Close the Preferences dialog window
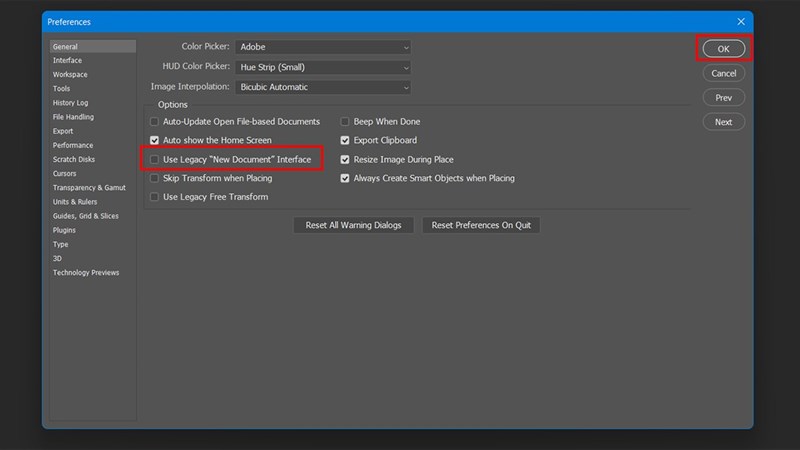 pyautogui.click(x=741, y=20)
